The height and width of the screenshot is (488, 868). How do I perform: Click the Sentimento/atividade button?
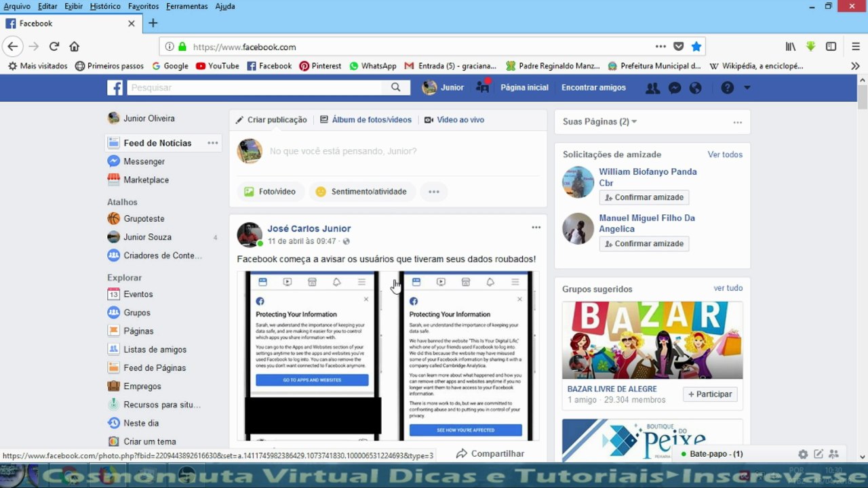(361, 192)
